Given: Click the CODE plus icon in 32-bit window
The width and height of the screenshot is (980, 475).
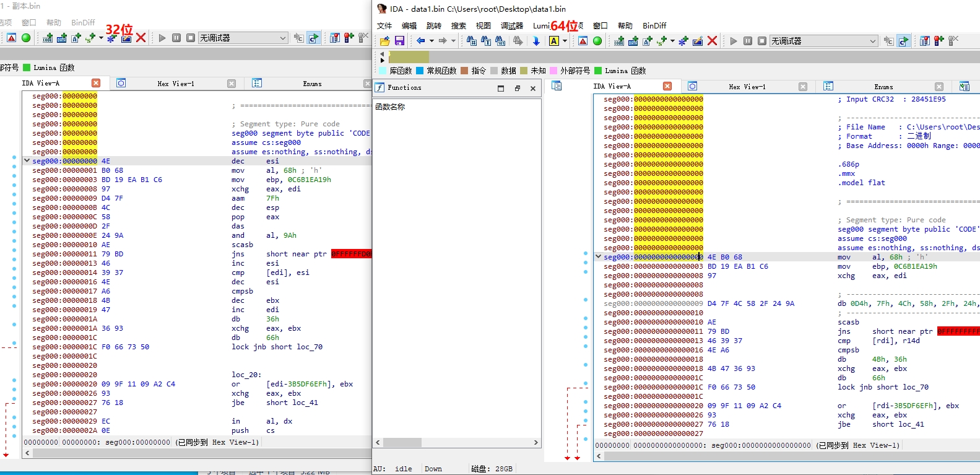Looking at the screenshot, I should [x=48, y=38].
